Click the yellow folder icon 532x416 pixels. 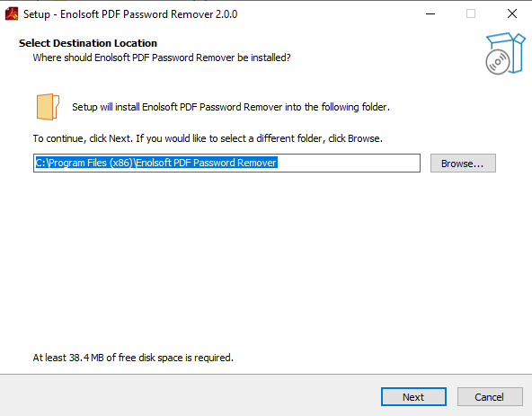tap(48, 107)
